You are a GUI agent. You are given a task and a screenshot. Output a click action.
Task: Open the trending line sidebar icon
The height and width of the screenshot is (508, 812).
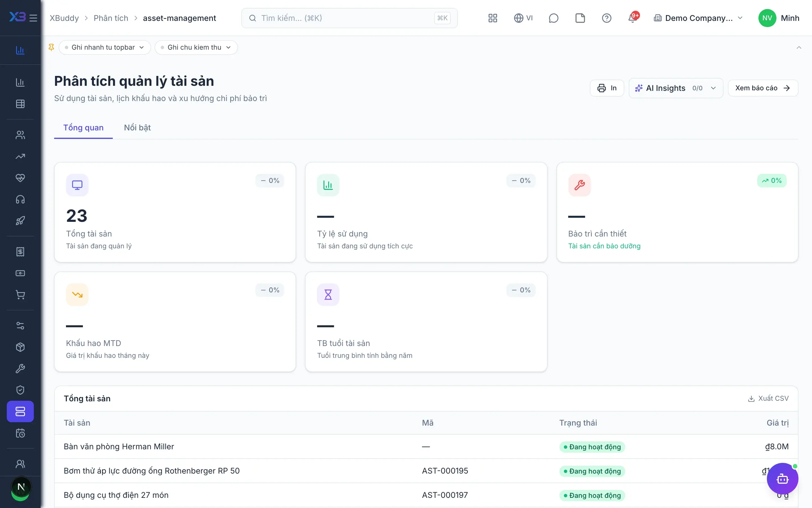pyautogui.click(x=20, y=156)
